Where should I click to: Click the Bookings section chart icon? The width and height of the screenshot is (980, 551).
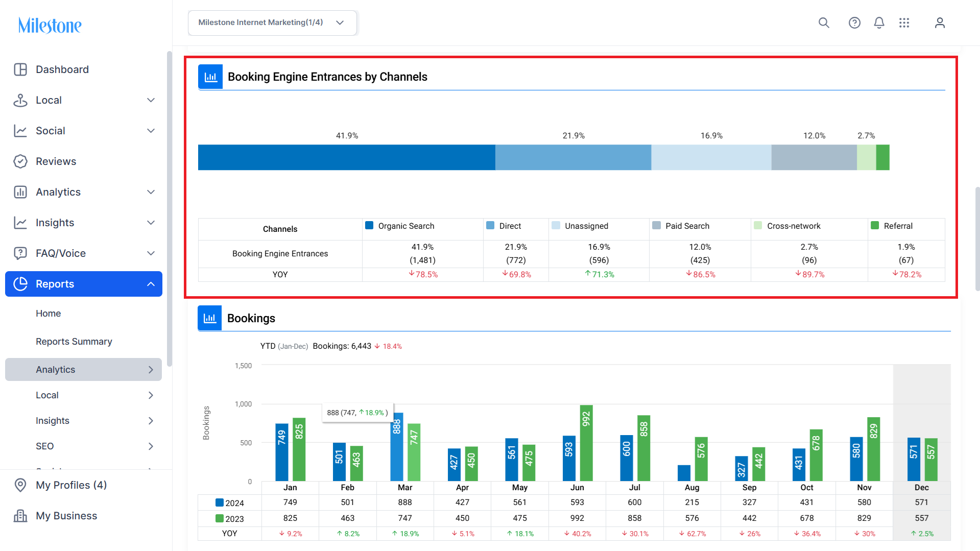[x=210, y=318]
